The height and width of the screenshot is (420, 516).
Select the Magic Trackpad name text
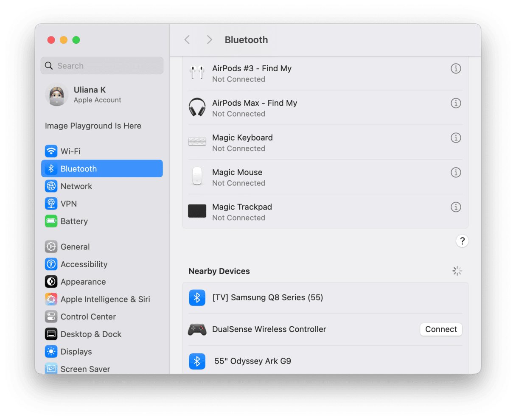click(x=242, y=207)
